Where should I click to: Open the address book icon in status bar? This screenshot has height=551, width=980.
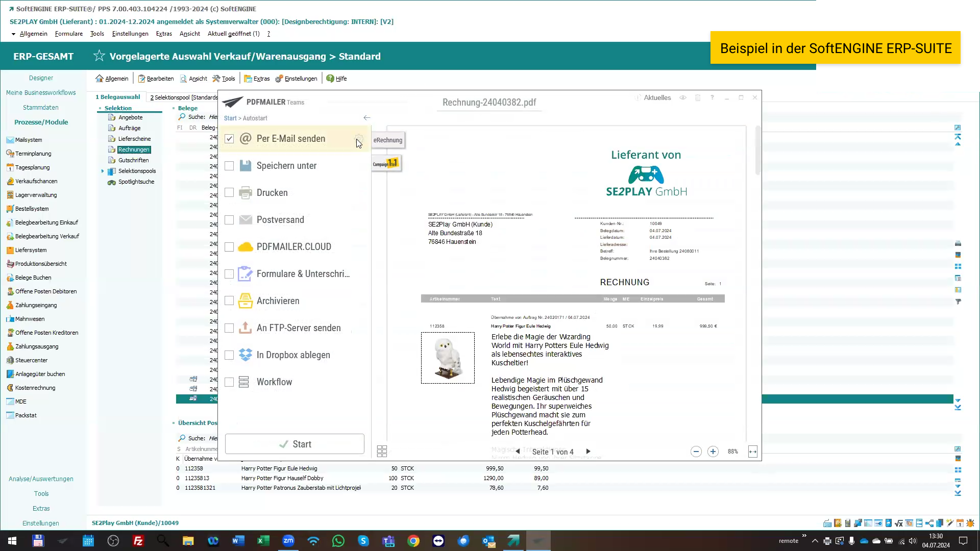click(838, 523)
